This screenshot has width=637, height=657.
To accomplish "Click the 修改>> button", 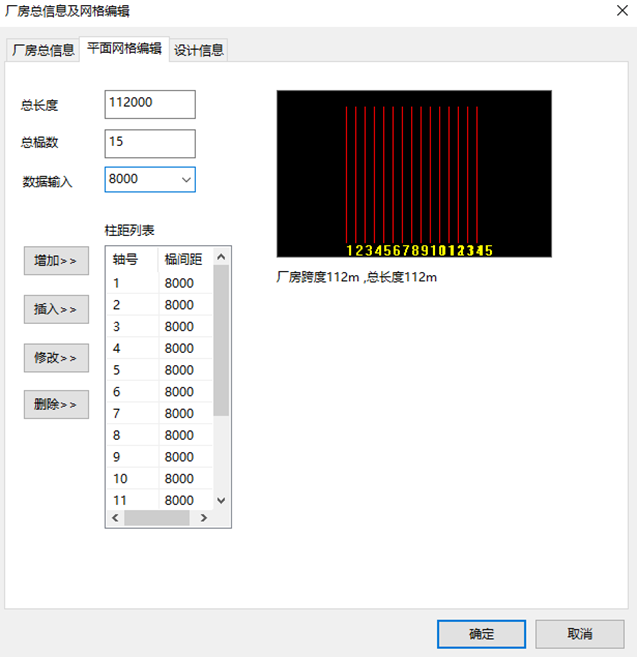I will [x=56, y=358].
